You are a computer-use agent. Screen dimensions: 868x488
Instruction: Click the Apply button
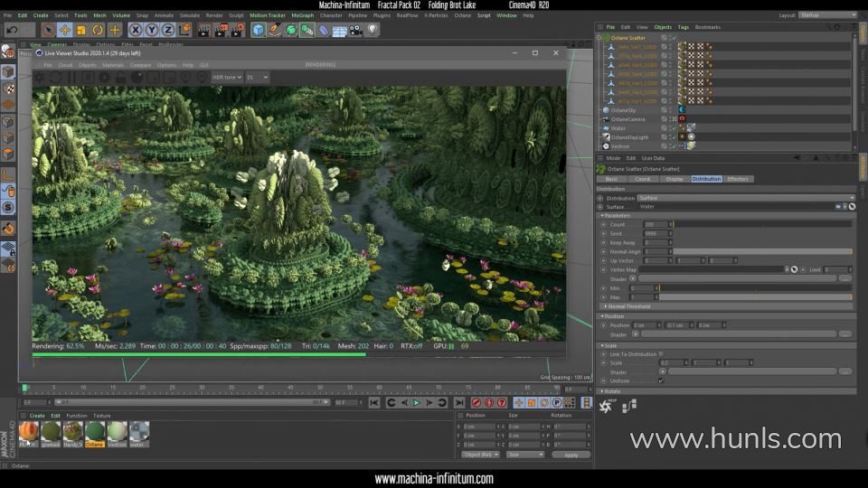(571, 455)
